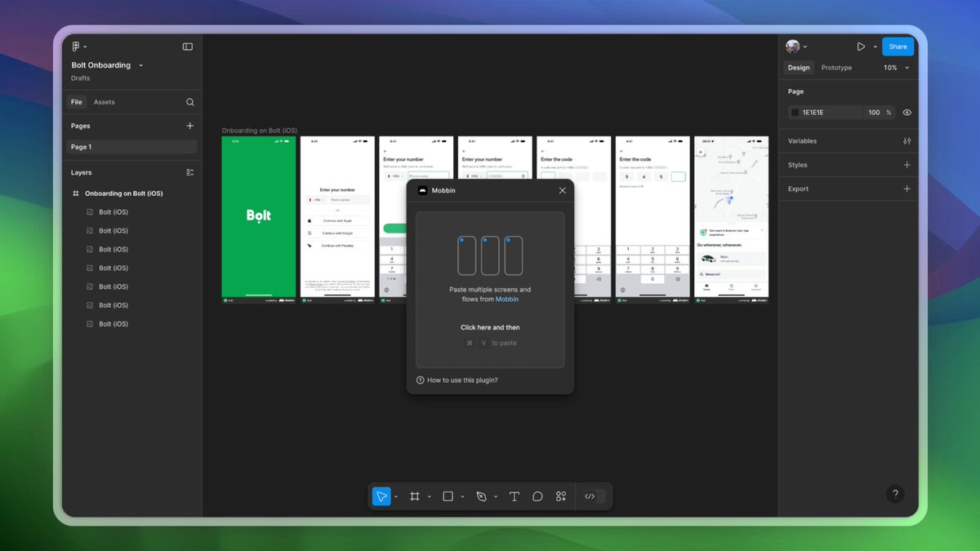Click canvas frame label Onboarding on Bolt (iOS)
Viewport: 980px width, 551px height.
pos(260,131)
